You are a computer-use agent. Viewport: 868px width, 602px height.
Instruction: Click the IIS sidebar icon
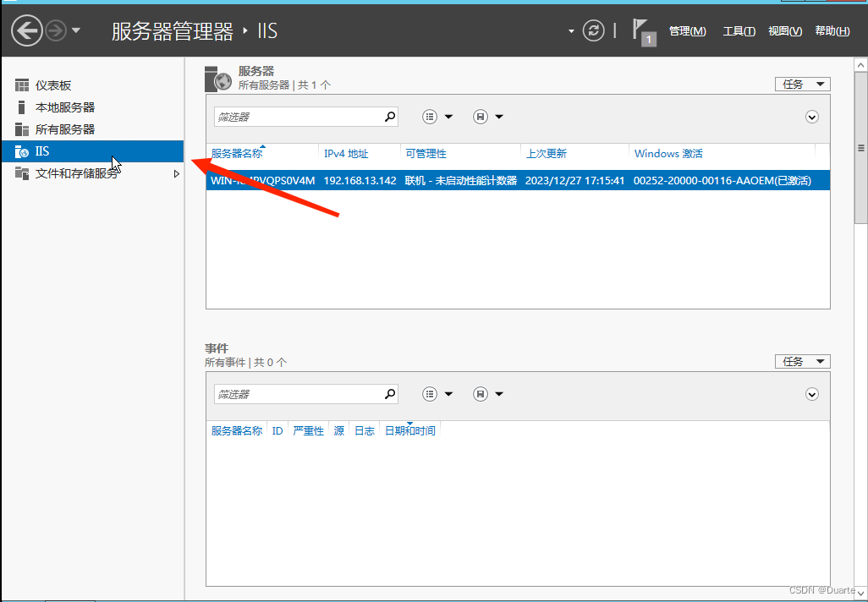[22, 151]
